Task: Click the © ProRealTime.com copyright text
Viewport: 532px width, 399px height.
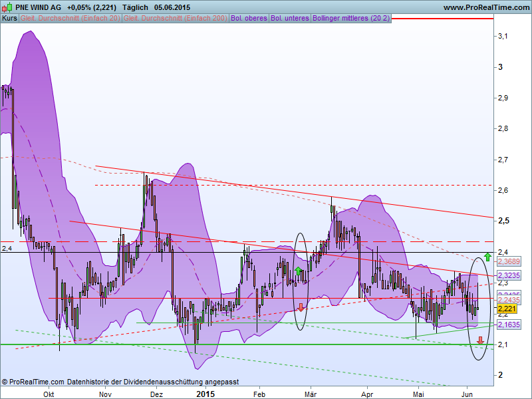Action: [33, 382]
